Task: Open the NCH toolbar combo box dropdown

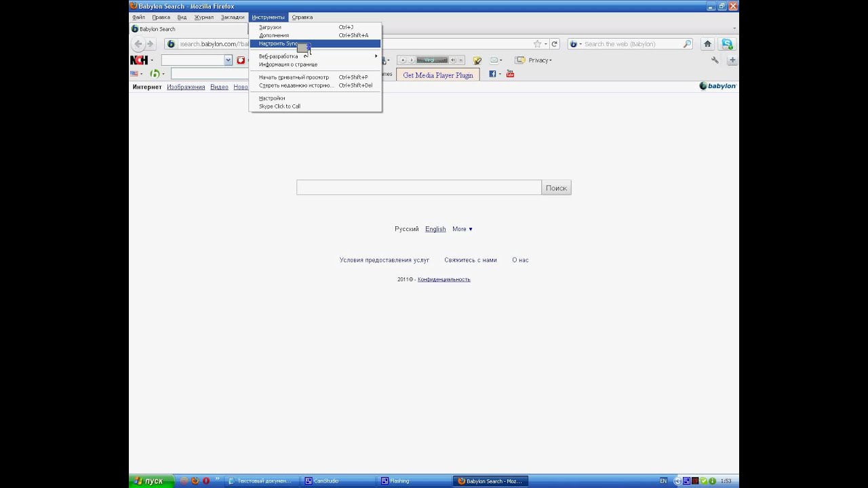Action: tap(228, 60)
